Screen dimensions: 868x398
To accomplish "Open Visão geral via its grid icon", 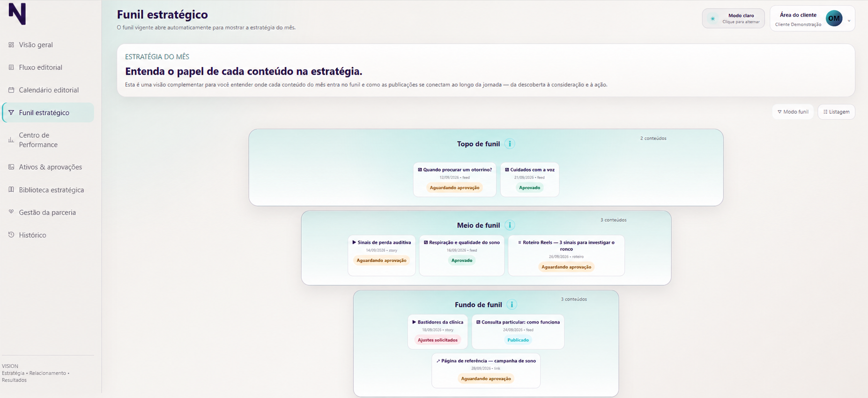I will 11,45.
